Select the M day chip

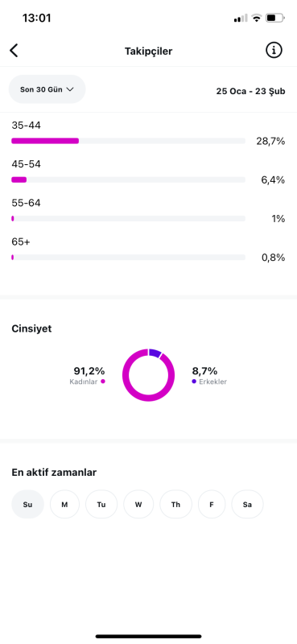[x=64, y=505]
